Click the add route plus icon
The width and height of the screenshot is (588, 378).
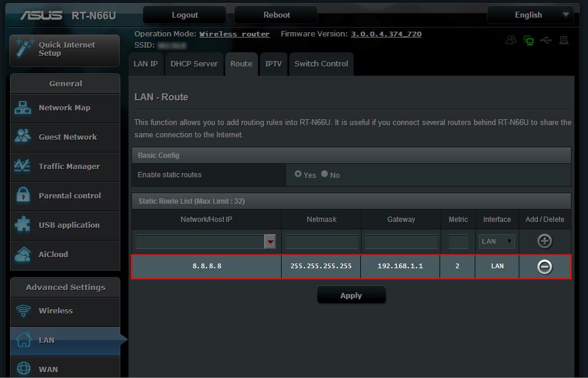(545, 241)
